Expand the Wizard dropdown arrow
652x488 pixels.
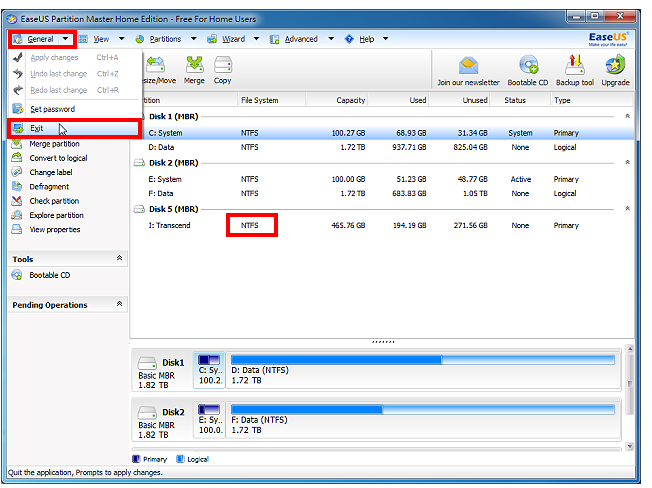tap(256, 39)
